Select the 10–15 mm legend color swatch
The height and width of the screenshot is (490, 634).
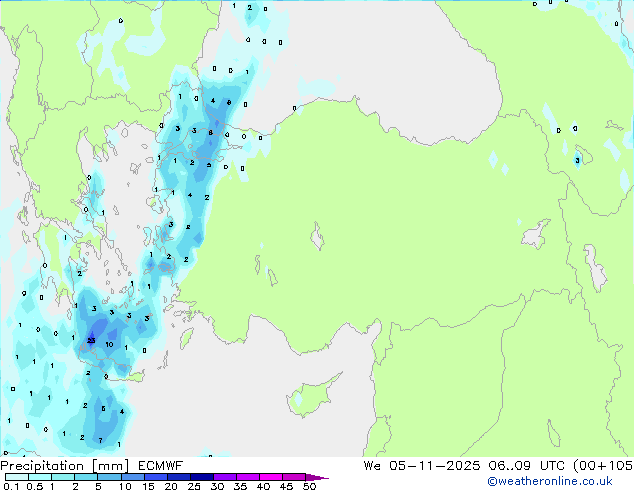click(132, 477)
